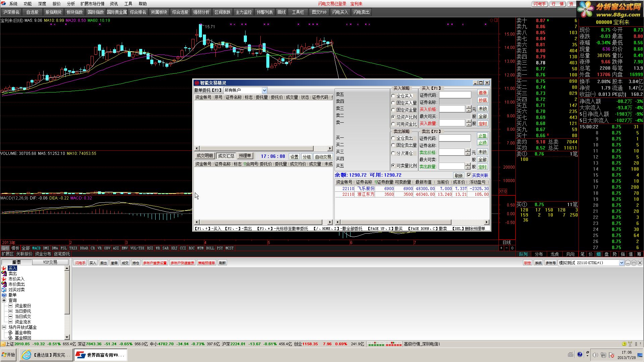644x362 pixels.
Task: Switch to the Internet Explorer 通达信 taskbar window
Action: pos(46,355)
